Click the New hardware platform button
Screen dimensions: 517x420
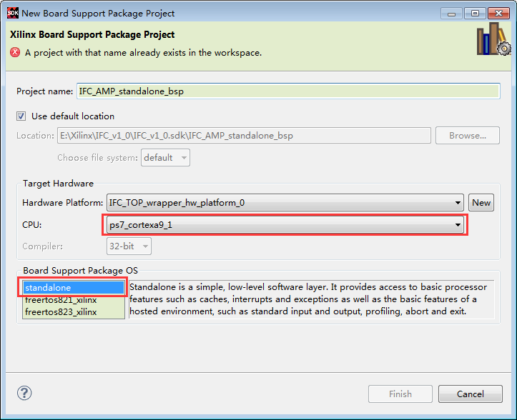click(481, 203)
